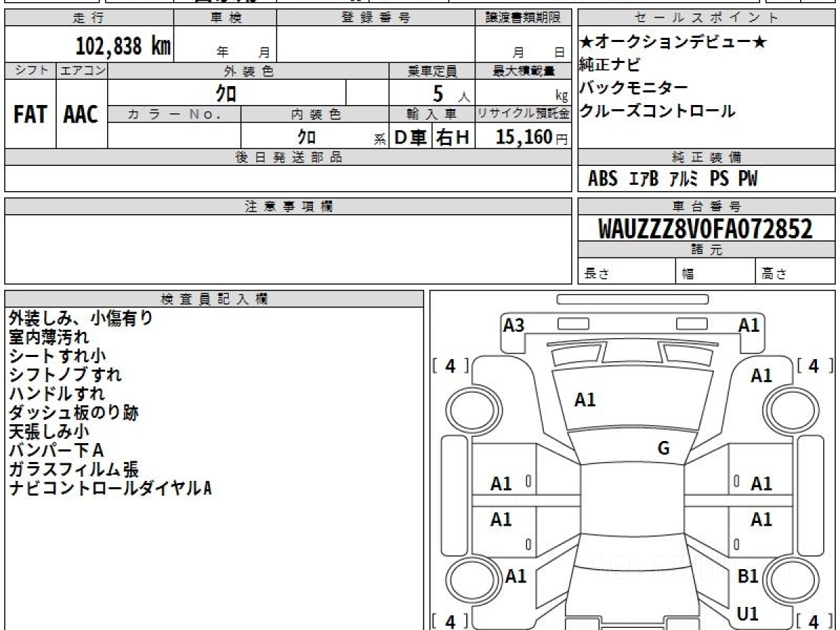840x630 pixels.
Task: Click the chassis number WAUZZZ8V0FA072852
Action: [706, 229]
